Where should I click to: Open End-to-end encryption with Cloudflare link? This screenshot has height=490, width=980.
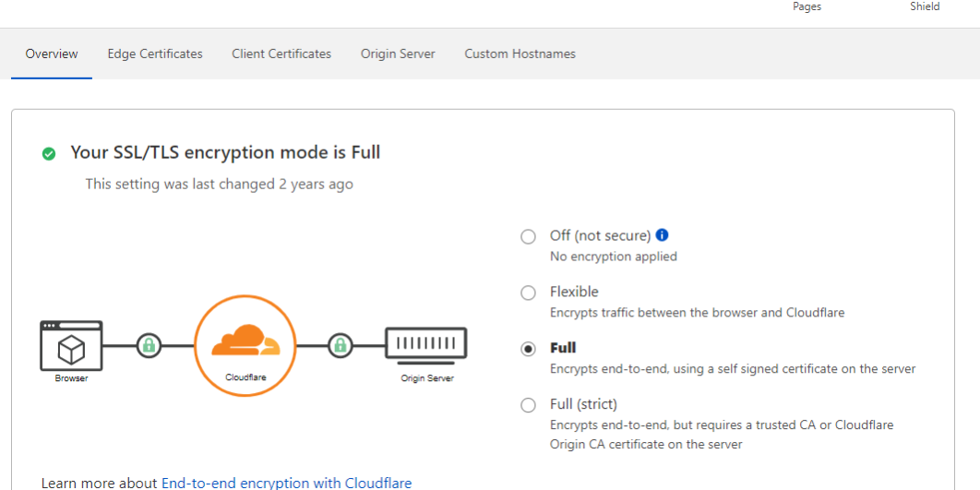tap(286, 483)
